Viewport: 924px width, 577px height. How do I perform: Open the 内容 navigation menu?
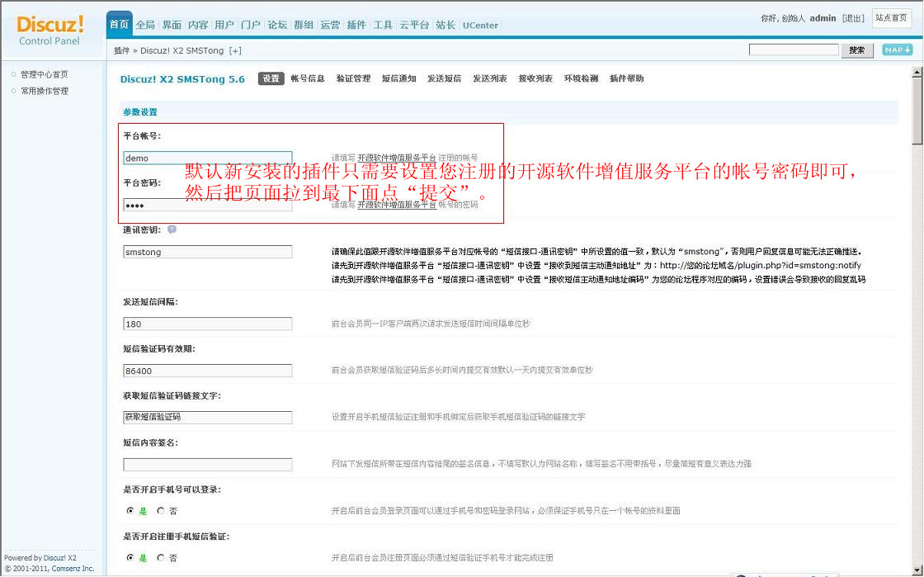coord(198,25)
